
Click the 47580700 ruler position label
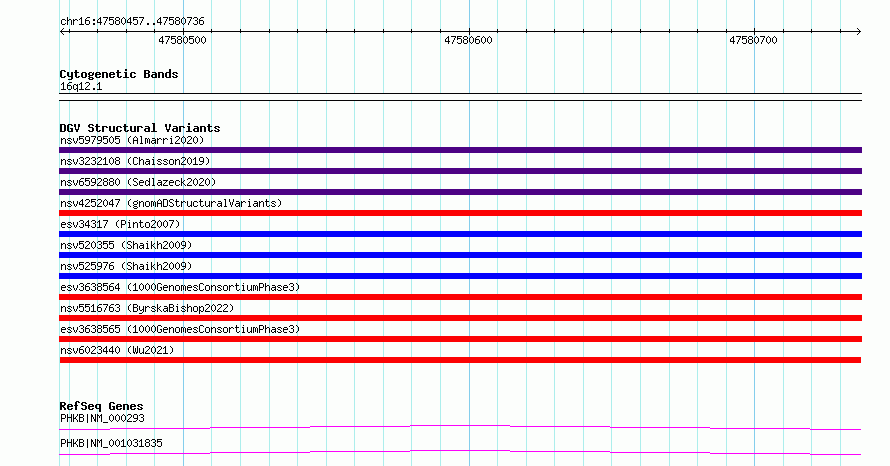tap(753, 40)
